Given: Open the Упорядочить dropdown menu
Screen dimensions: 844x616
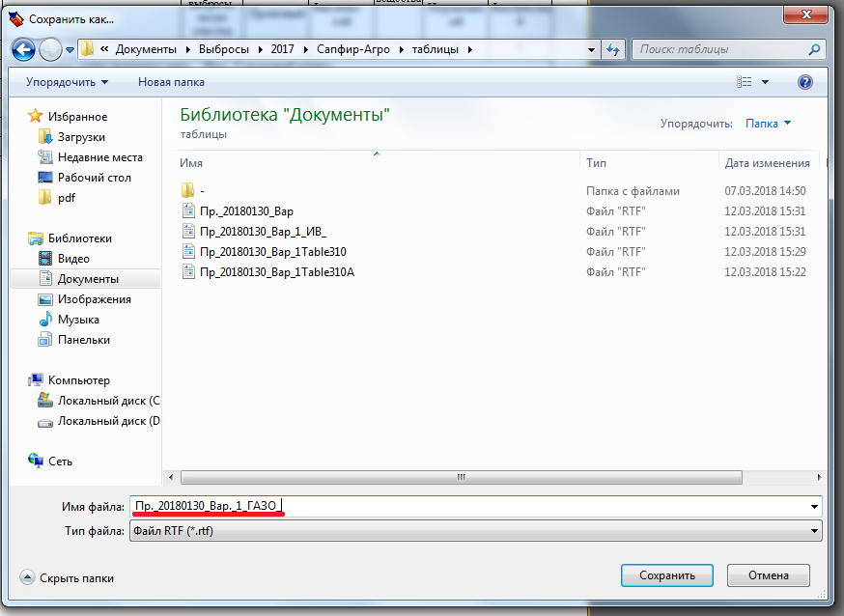Looking at the screenshot, I should pyautogui.click(x=67, y=82).
